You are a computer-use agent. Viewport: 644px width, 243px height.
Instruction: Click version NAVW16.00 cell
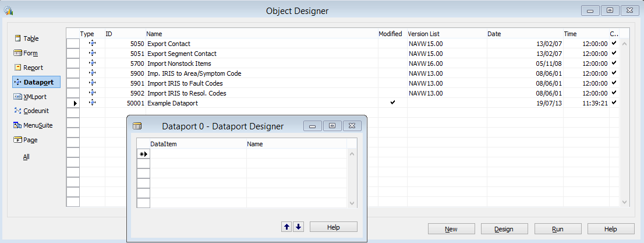point(447,64)
